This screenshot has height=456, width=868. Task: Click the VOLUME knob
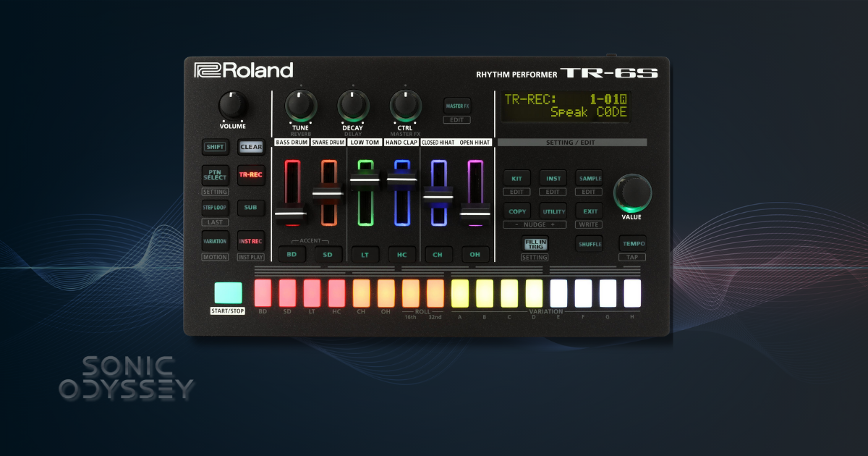click(x=233, y=106)
